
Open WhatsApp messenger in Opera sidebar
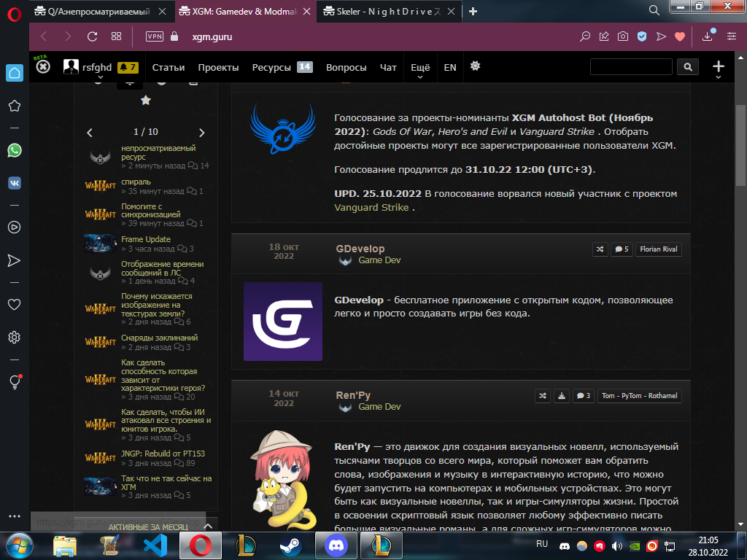15,150
